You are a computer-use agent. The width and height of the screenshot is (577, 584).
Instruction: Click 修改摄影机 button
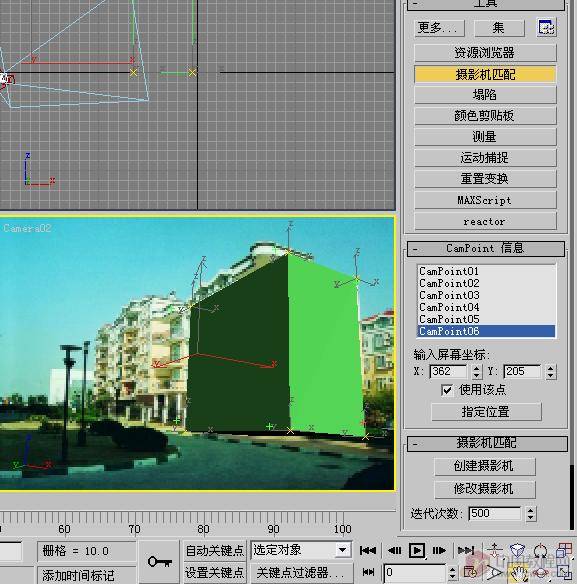click(485, 489)
